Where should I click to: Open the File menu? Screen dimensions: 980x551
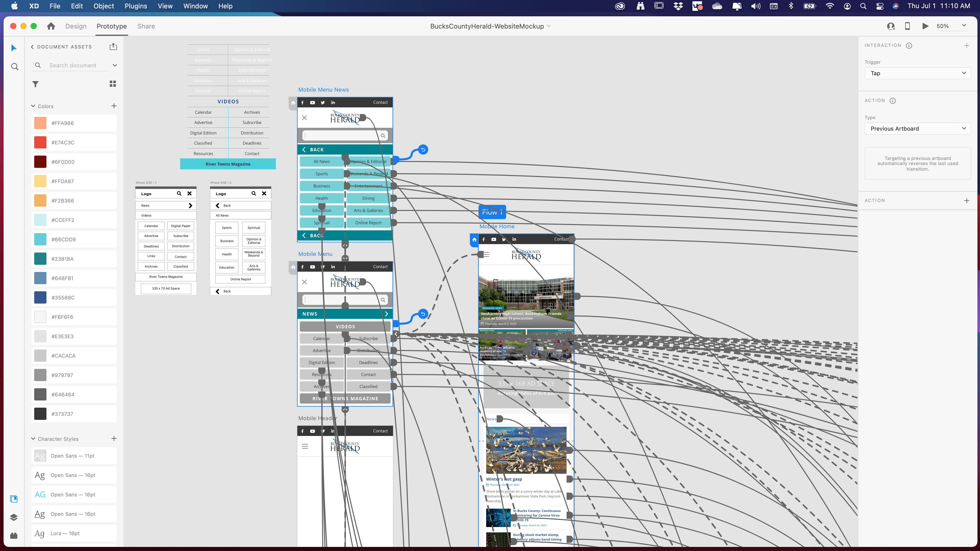(x=55, y=6)
